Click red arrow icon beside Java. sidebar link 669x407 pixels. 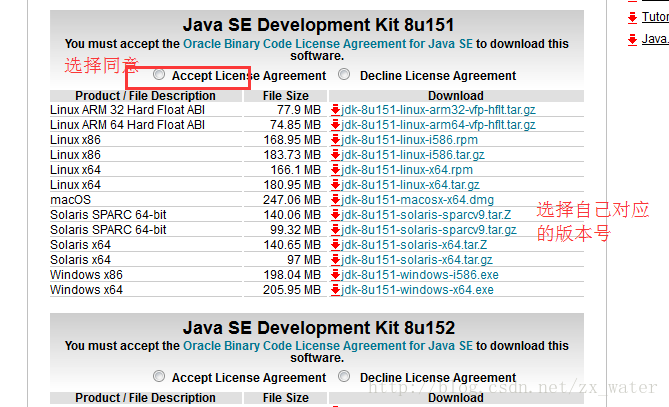click(x=632, y=40)
